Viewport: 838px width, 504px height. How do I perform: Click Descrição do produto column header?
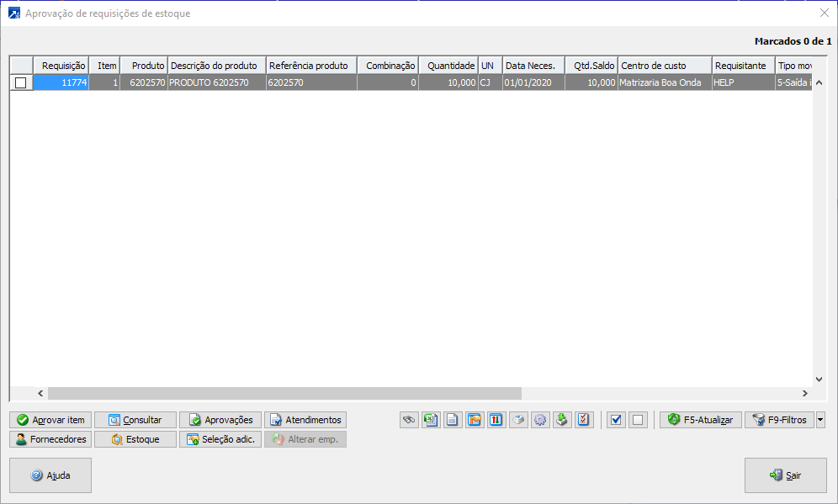tap(217, 66)
